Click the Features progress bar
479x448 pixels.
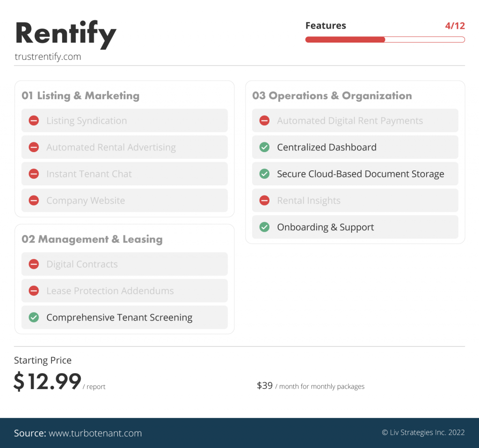[385, 39]
